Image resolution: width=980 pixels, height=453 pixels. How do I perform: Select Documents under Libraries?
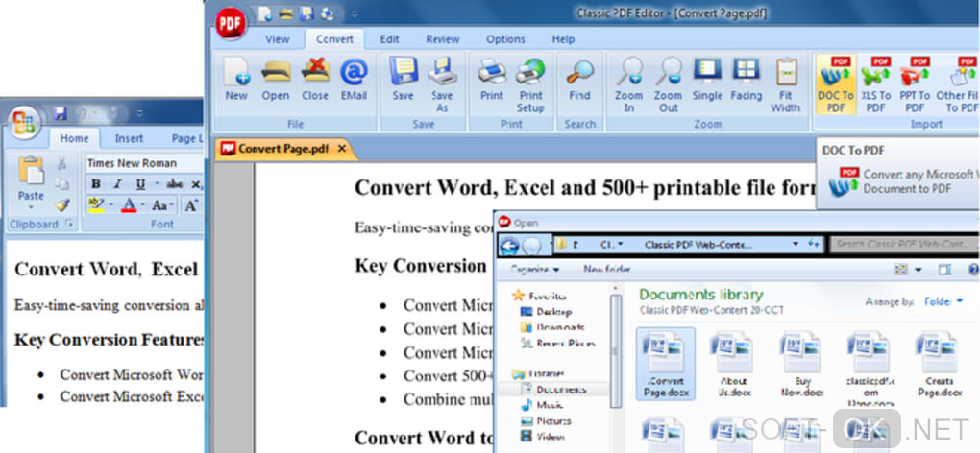553,390
